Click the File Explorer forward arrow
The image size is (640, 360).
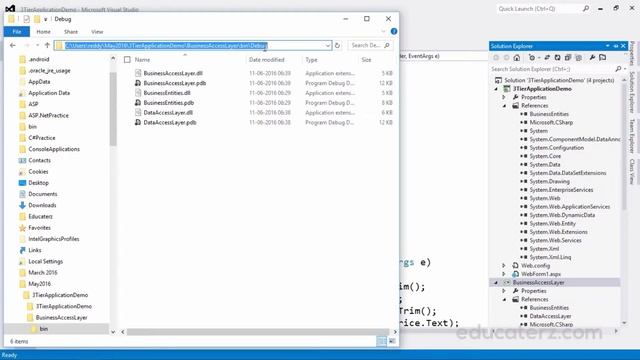click(27, 45)
